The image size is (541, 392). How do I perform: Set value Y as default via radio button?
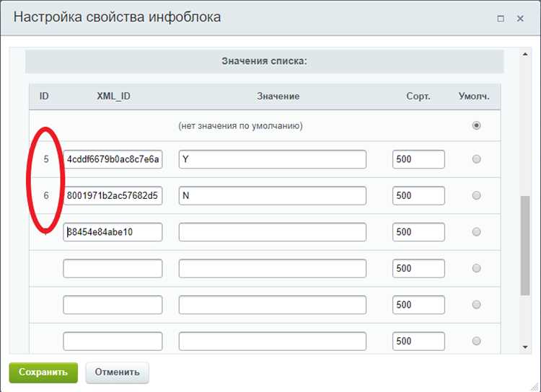click(x=477, y=159)
